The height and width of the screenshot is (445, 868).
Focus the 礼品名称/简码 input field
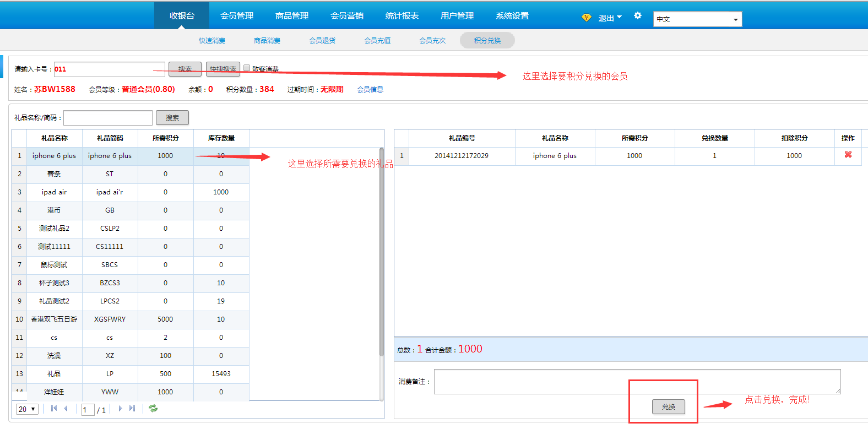(108, 118)
